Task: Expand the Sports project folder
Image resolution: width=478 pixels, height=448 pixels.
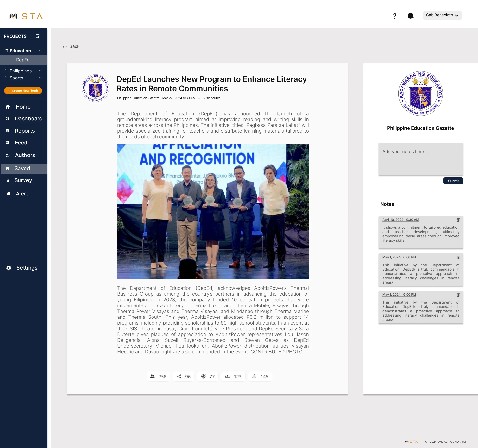Action: [x=40, y=78]
